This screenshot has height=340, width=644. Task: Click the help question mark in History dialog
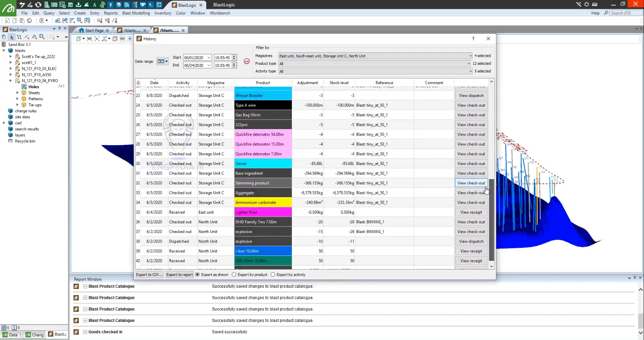pos(473,39)
